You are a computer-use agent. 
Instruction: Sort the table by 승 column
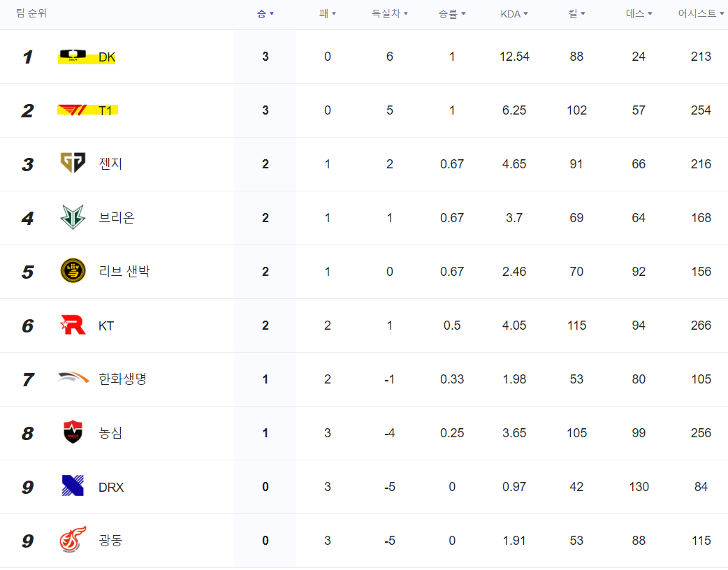pos(264,13)
